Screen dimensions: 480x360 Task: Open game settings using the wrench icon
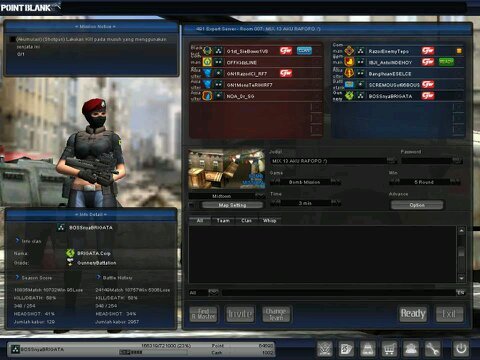click(x=432, y=349)
